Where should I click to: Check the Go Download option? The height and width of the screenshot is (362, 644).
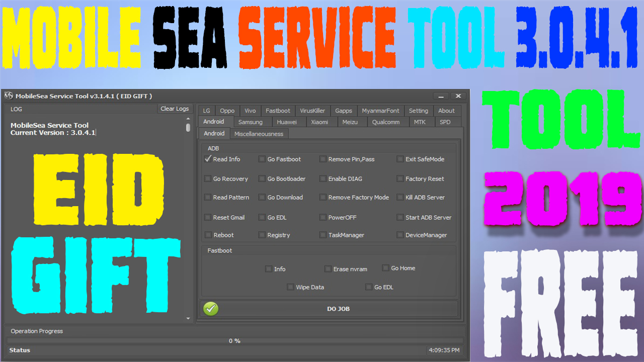pyautogui.click(x=262, y=197)
